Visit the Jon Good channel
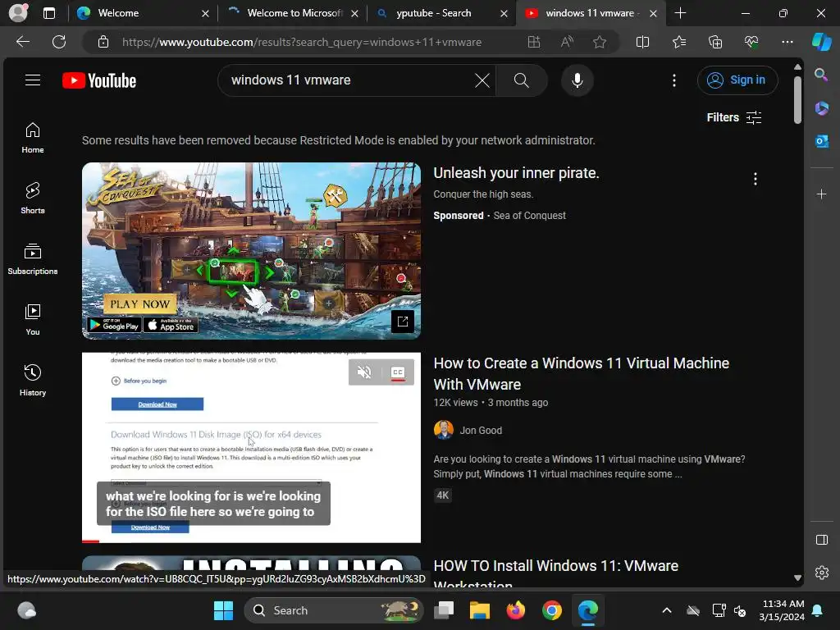Viewport: 840px width, 630px height. (x=481, y=430)
